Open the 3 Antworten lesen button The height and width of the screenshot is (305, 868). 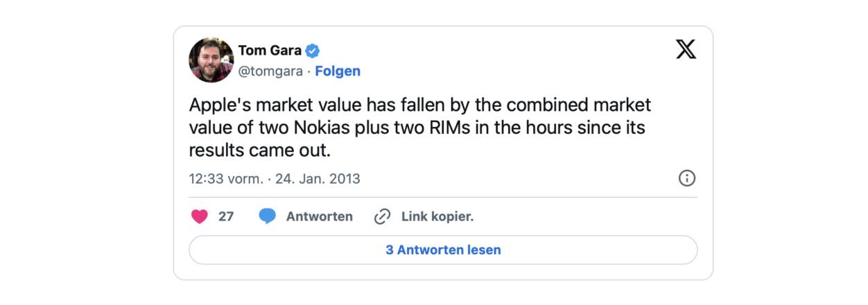pos(443,250)
